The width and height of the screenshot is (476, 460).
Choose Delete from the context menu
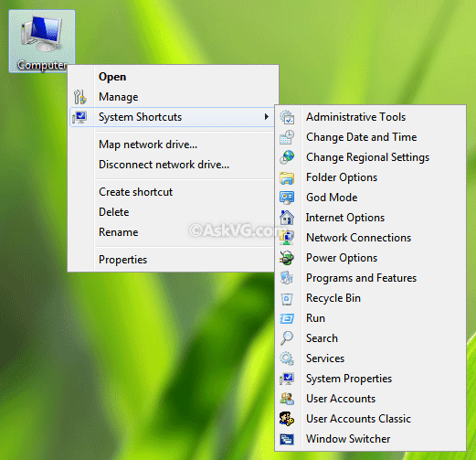coord(173,212)
